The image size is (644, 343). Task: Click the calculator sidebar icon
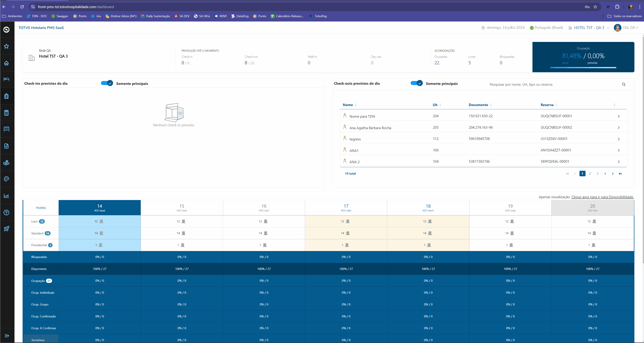tap(7, 113)
